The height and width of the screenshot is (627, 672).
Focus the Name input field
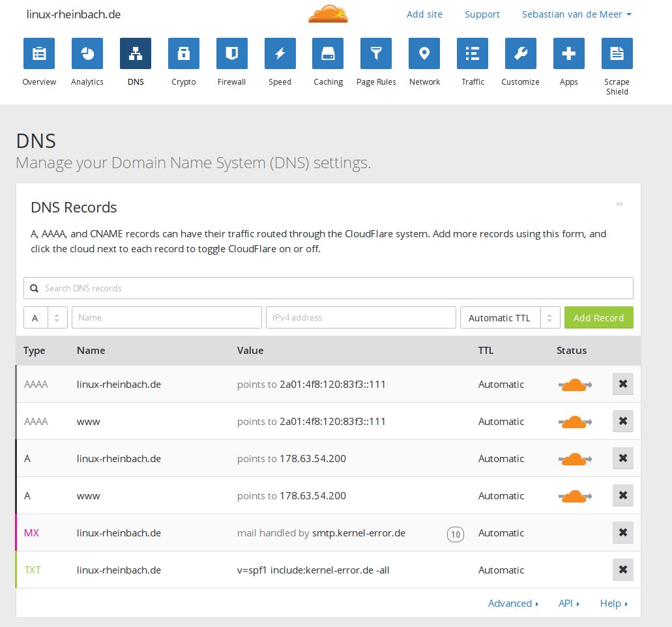tap(167, 317)
